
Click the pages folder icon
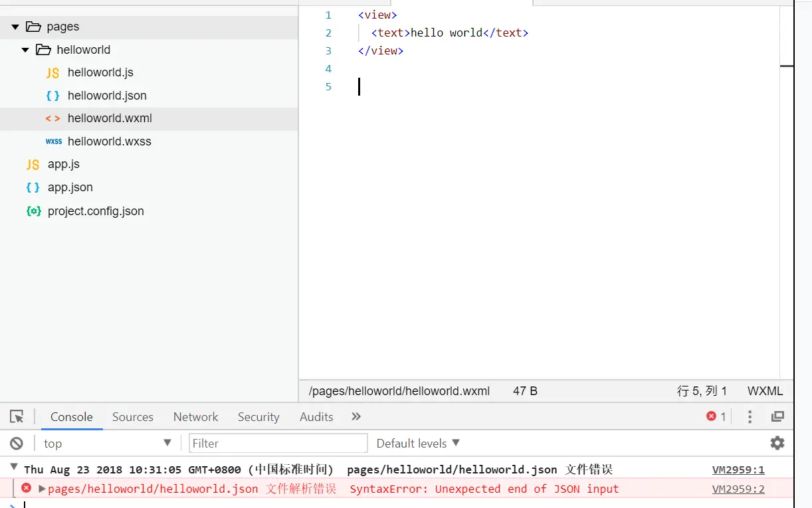point(33,27)
